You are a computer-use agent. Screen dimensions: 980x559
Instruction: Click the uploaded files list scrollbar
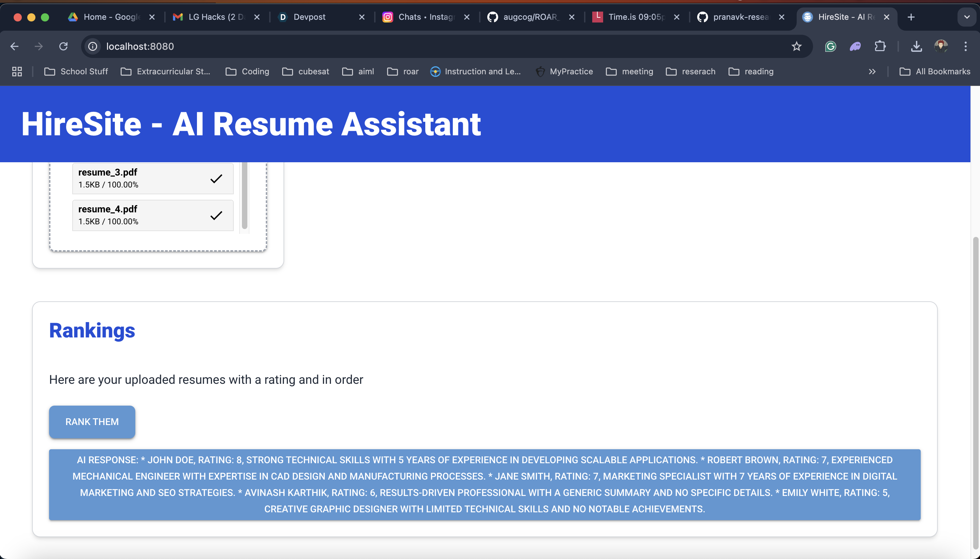coord(244,196)
